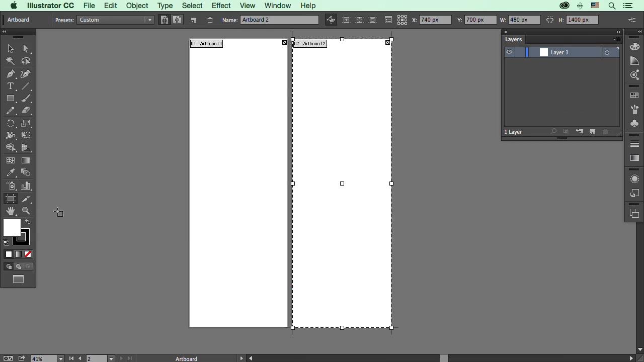Select the Mesh tool
644x362 pixels.
pyautogui.click(x=11, y=160)
